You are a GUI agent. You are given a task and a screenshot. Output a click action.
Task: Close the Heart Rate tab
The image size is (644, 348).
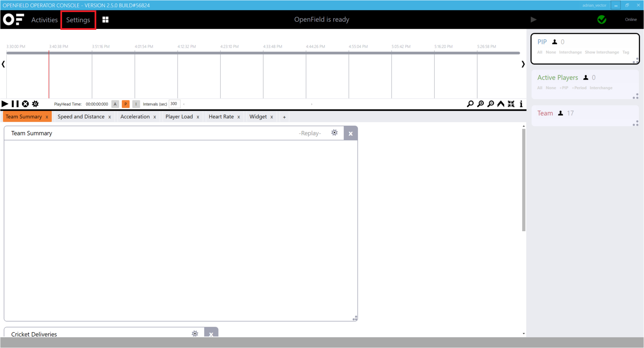[x=239, y=117]
